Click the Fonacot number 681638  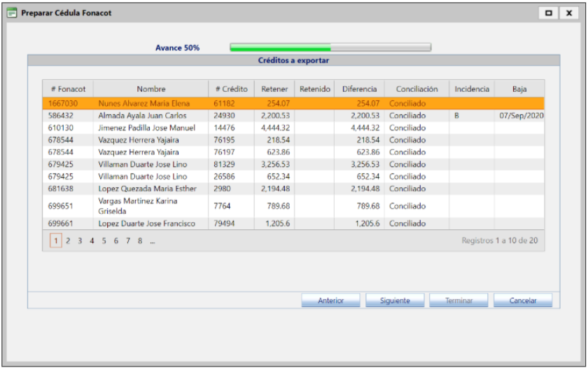coord(61,189)
